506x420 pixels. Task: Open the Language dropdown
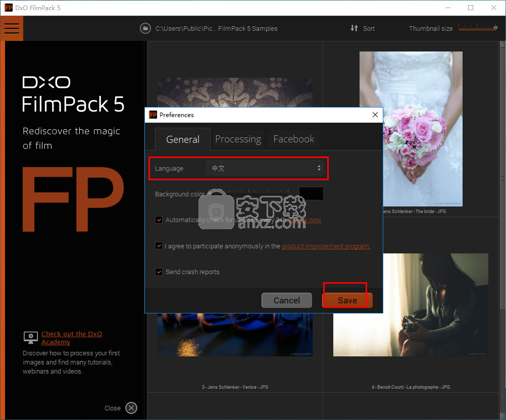coord(265,168)
